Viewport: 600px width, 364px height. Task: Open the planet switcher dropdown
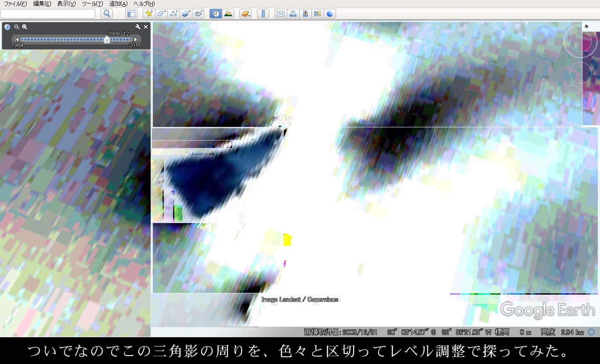[x=246, y=14]
